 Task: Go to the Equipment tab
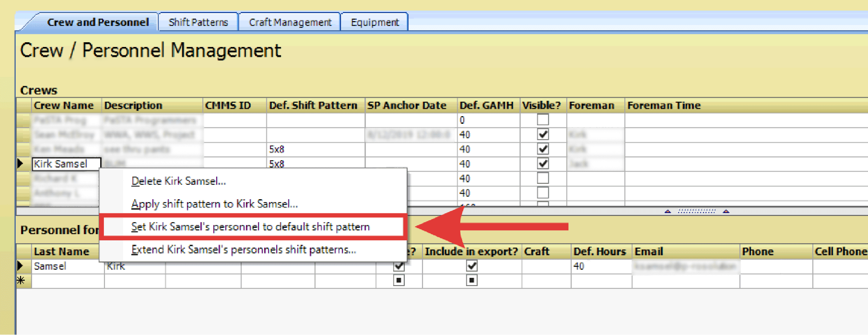pyautogui.click(x=375, y=23)
